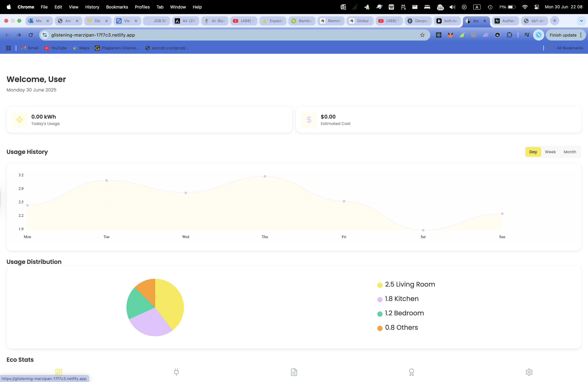Open Chrome's three-dot menu

click(x=581, y=35)
